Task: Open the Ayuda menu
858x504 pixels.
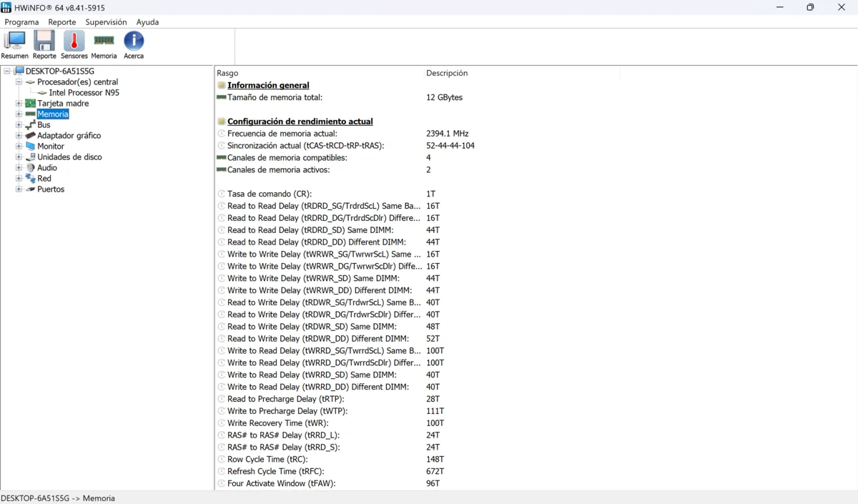Action: (147, 22)
